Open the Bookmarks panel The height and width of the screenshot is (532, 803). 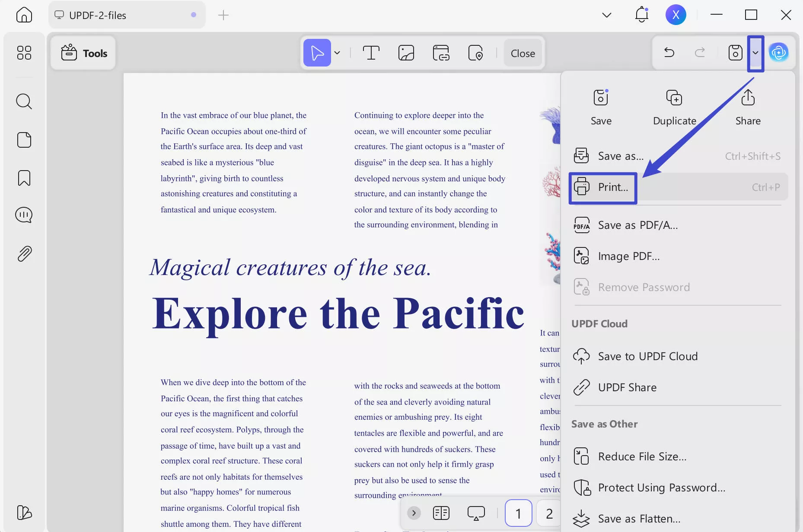pyautogui.click(x=24, y=178)
